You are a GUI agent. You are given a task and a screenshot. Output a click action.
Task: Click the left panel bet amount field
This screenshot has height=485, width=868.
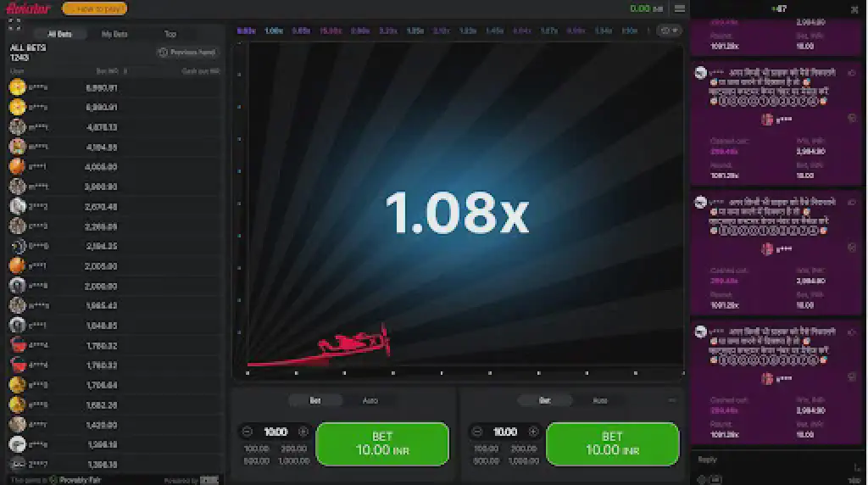(x=275, y=432)
